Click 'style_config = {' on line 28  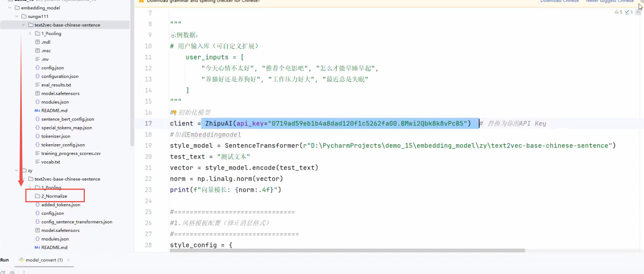[201, 245]
